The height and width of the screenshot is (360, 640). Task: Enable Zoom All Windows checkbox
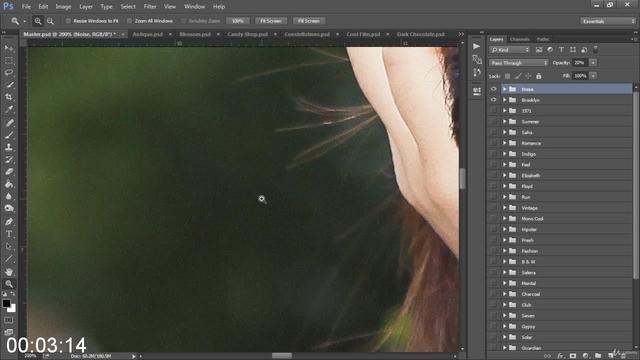tap(129, 21)
